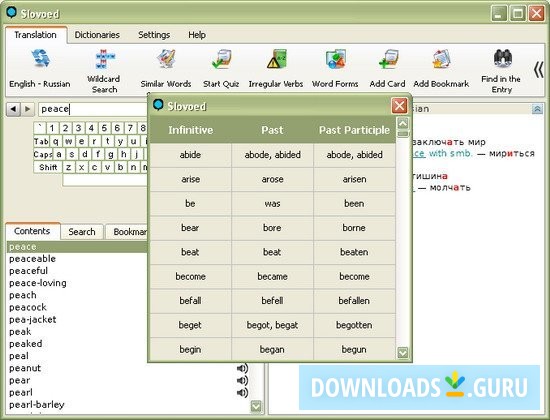The height and width of the screenshot is (420, 550).
Task: Open the Translation tab
Action: pyautogui.click(x=35, y=35)
